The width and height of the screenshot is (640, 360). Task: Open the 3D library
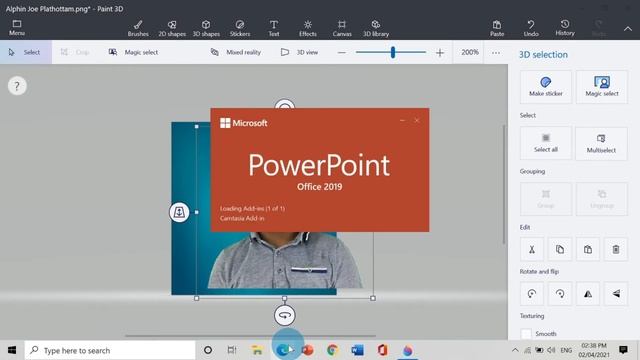(376, 29)
